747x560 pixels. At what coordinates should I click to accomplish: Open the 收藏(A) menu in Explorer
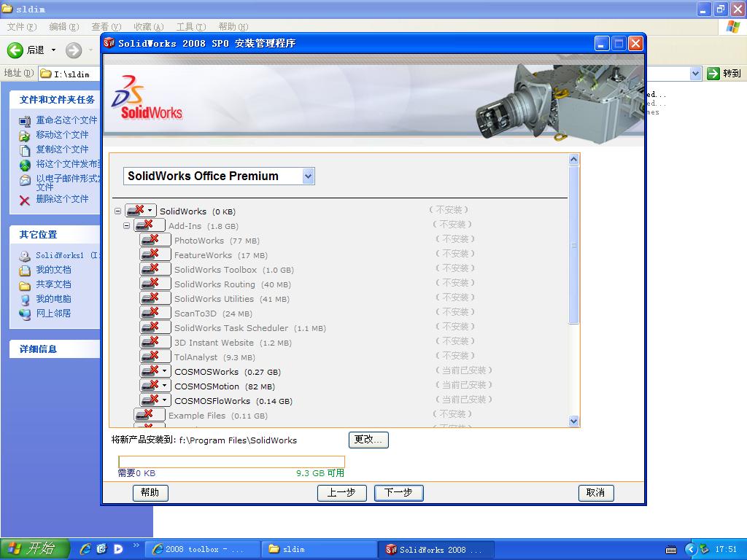coord(149,27)
